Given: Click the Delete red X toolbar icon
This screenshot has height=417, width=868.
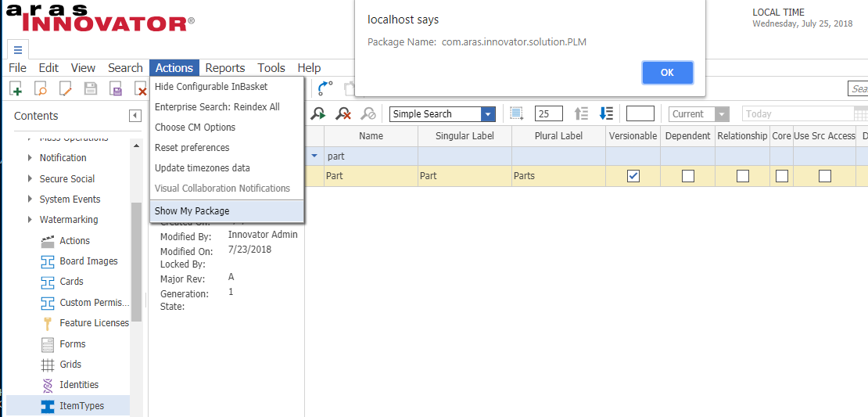Looking at the screenshot, I should pos(141,88).
